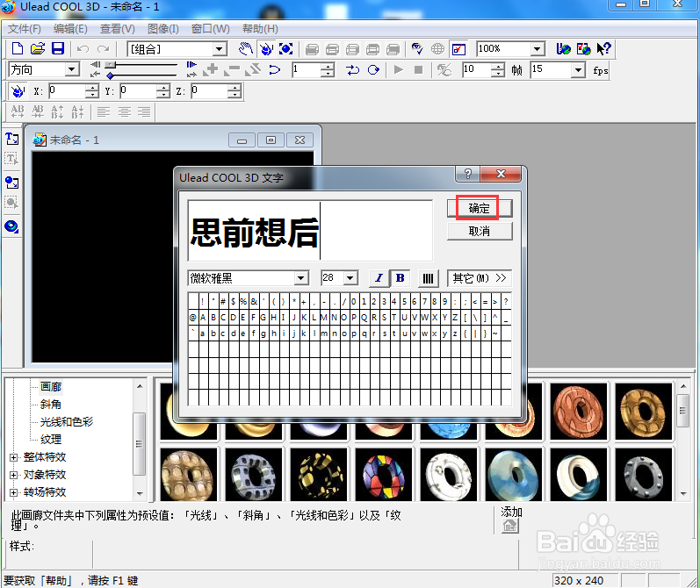This screenshot has width=700, height=588.
Task: Click the Add to gallery house icon
Action: (x=509, y=527)
